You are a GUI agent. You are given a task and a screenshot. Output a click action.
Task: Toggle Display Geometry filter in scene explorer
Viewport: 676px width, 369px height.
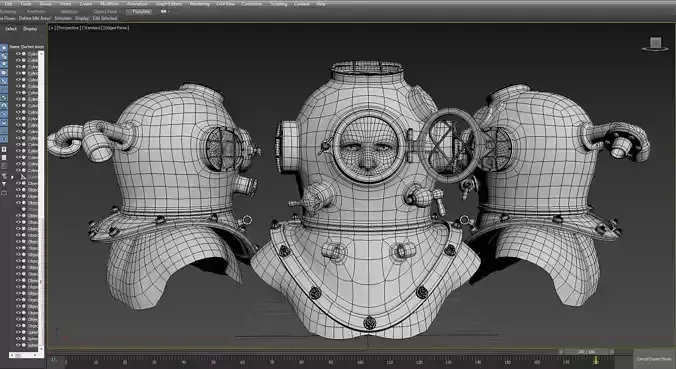point(4,47)
